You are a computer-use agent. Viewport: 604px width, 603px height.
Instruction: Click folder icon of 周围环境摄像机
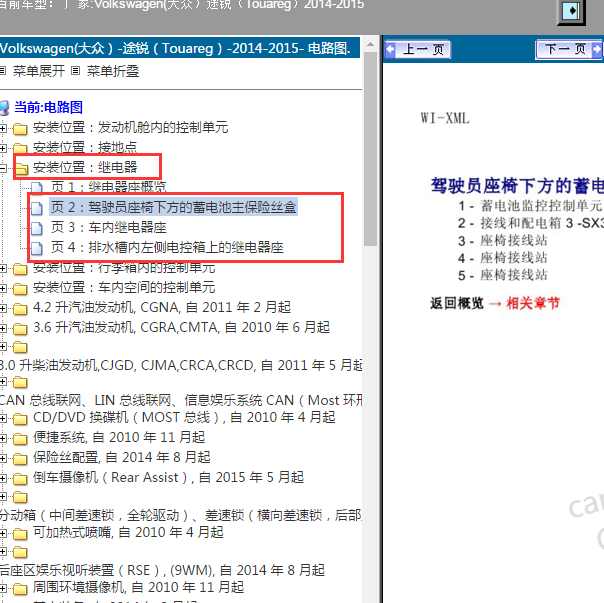[20, 589]
